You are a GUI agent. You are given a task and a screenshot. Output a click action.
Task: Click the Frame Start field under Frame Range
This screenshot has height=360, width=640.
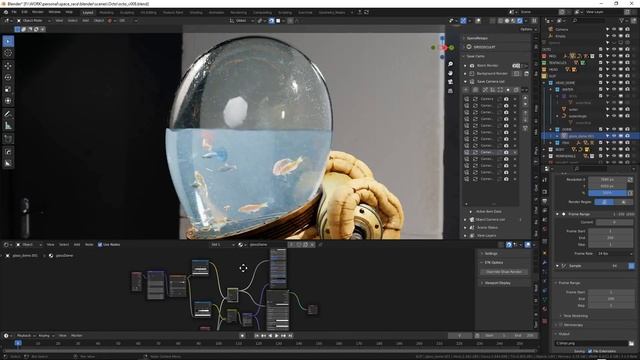pos(611,231)
